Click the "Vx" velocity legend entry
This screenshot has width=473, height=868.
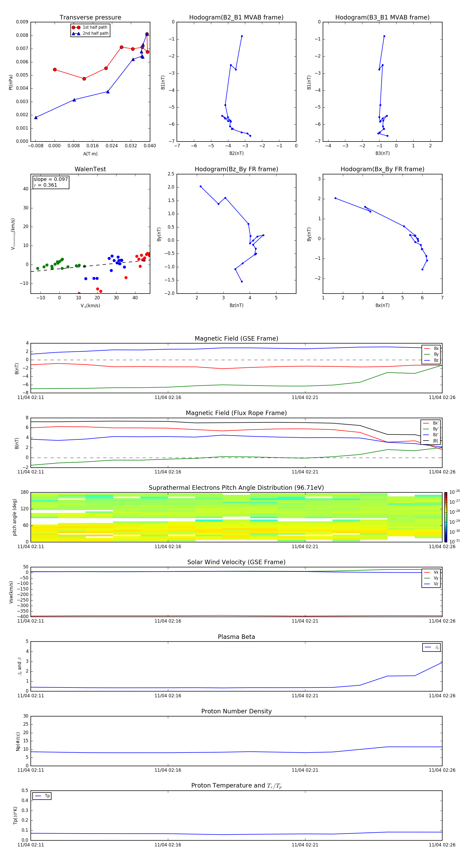431,572
